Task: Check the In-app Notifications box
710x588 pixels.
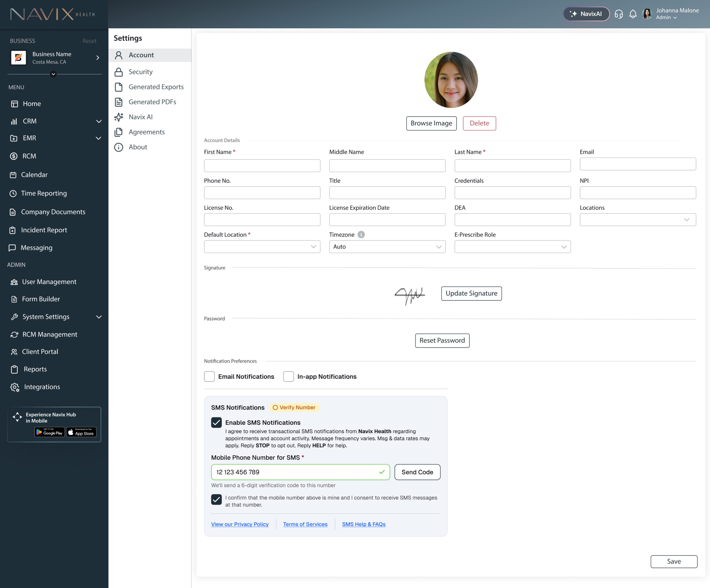Action: (288, 376)
